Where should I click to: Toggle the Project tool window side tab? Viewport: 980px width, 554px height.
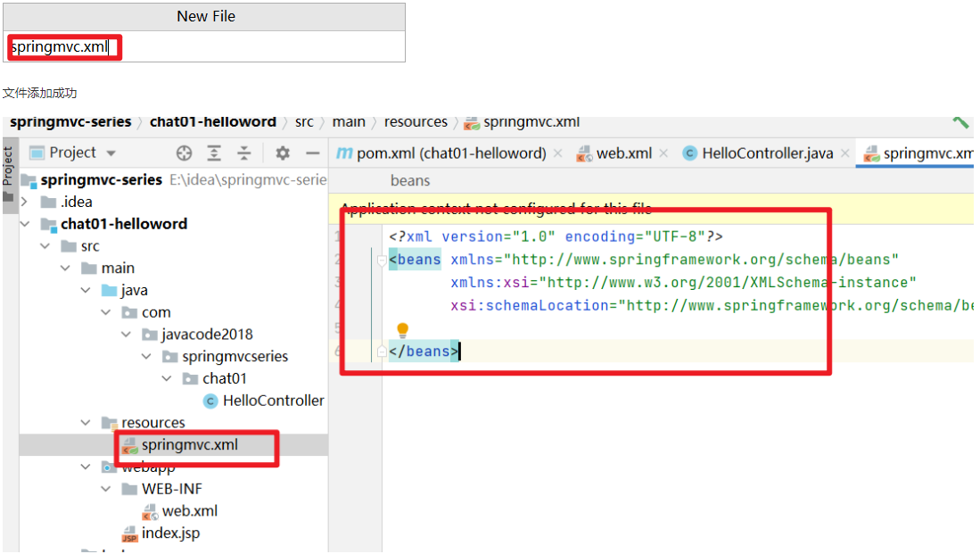(8, 163)
